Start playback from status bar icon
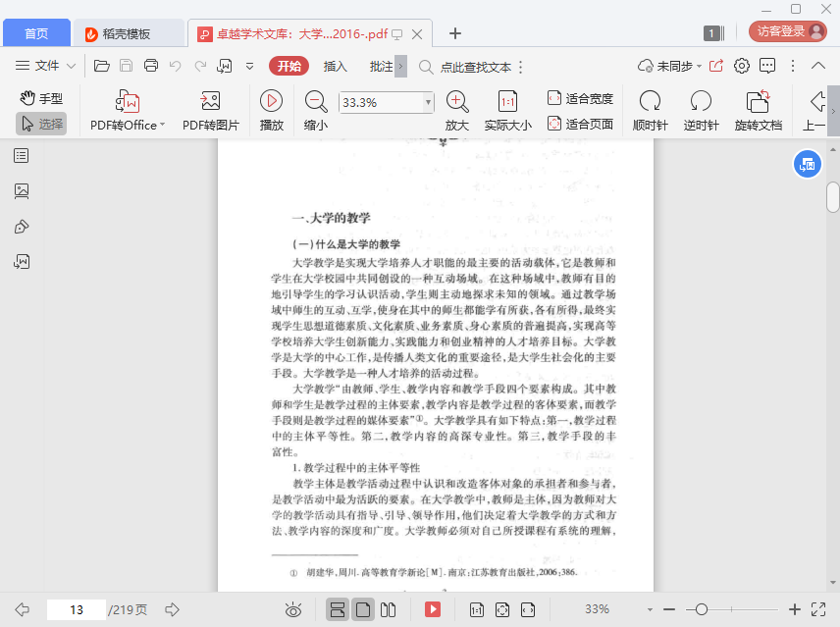The height and width of the screenshot is (627, 840). (x=433, y=609)
